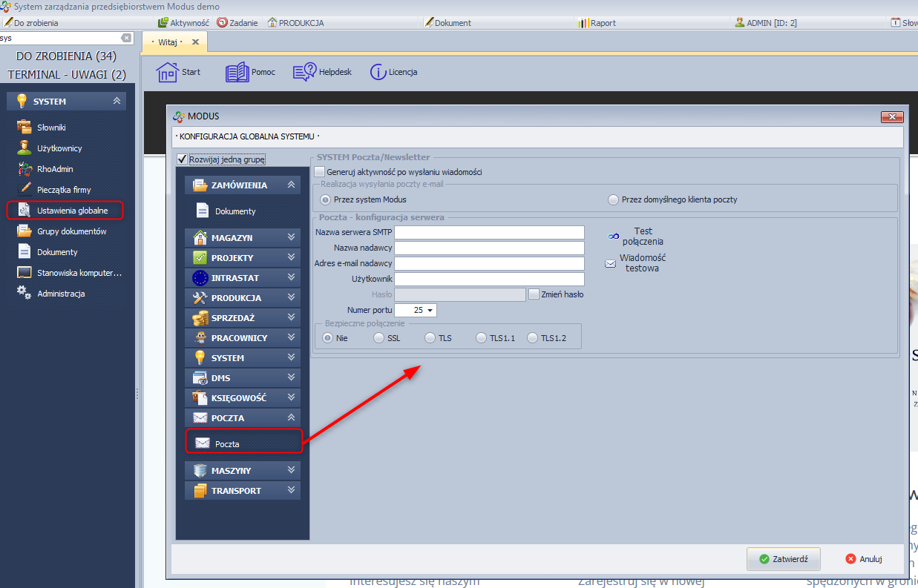Click the Licencja info icon
The height and width of the screenshot is (588, 918).
click(x=378, y=72)
